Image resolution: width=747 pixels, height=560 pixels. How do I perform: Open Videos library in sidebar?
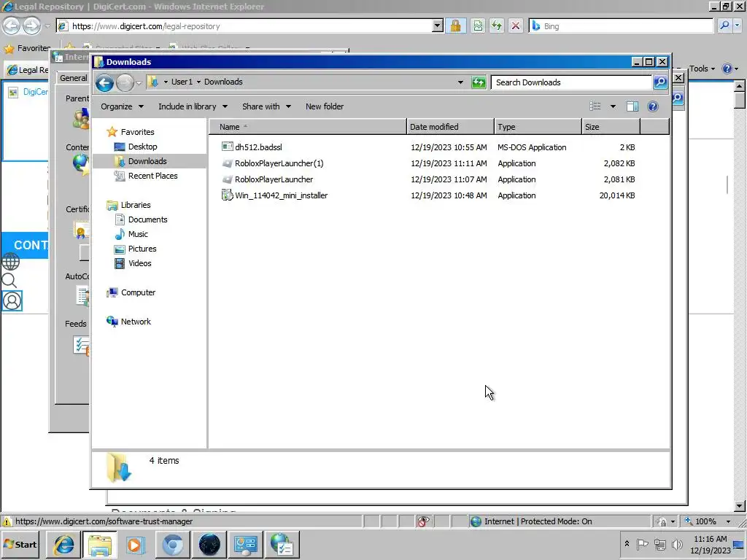pyautogui.click(x=139, y=263)
